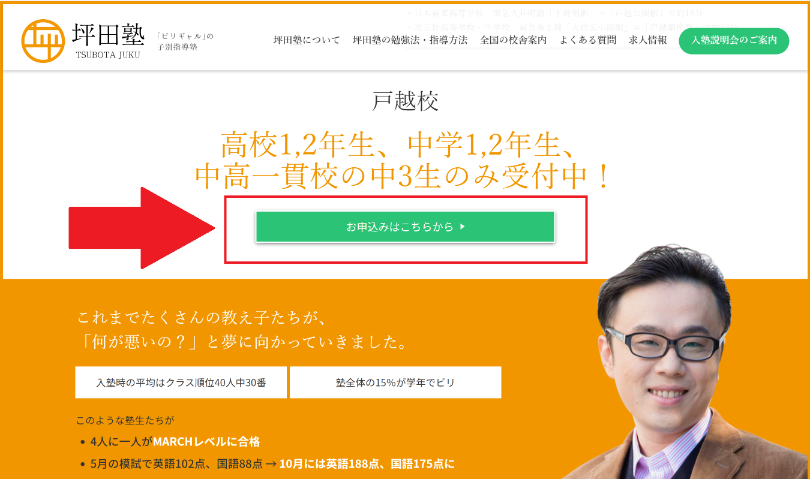Click the 4人に一人がMARCHレベルに合格 bullet item
The width and height of the screenshot is (810, 479).
[175, 442]
